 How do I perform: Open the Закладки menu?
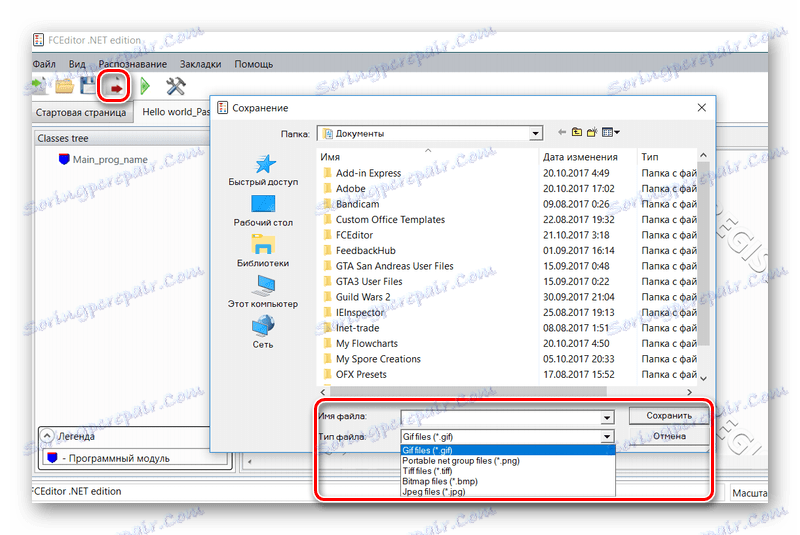(x=201, y=64)
